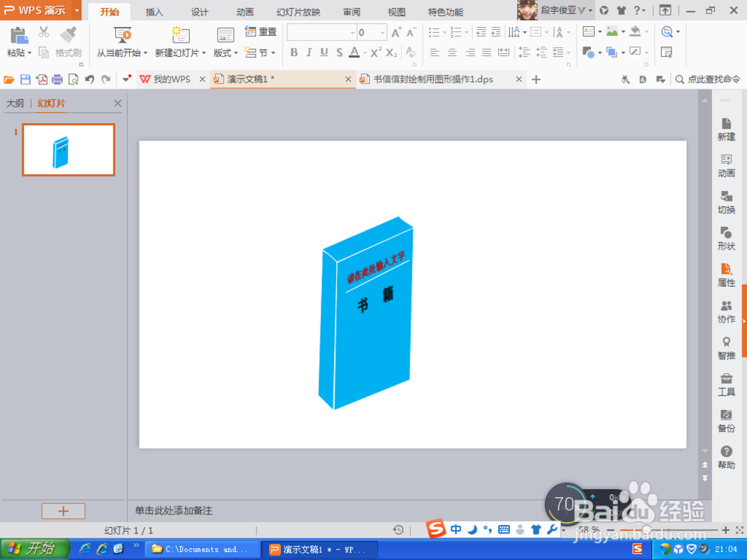Click the Arrange objects icon

click(x=612, y=52)
